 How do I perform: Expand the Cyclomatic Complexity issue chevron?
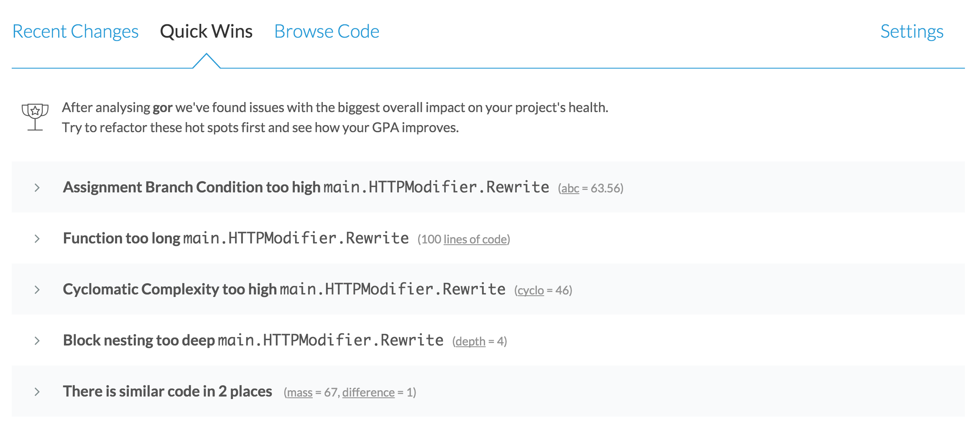point(37,289)
